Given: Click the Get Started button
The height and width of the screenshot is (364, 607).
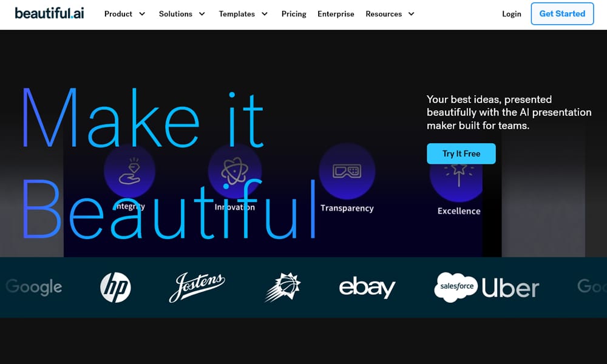Looking at the screenshot, I should (562, 13).
